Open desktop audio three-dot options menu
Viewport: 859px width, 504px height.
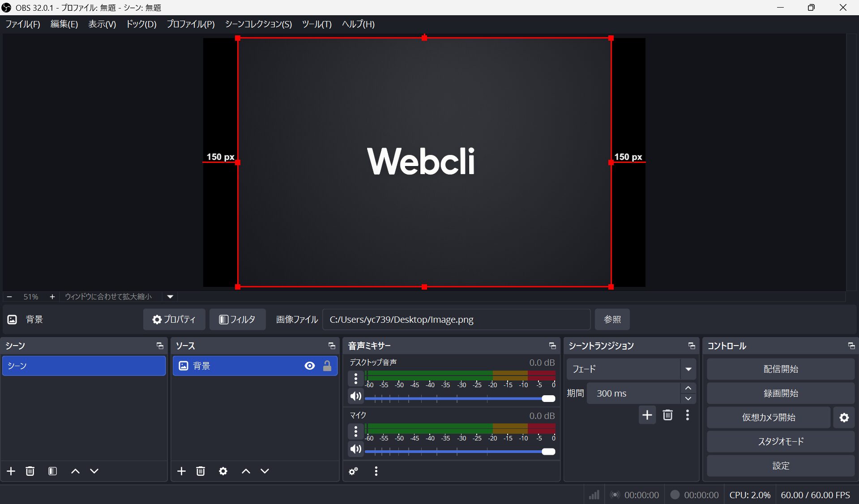point(356,379)
